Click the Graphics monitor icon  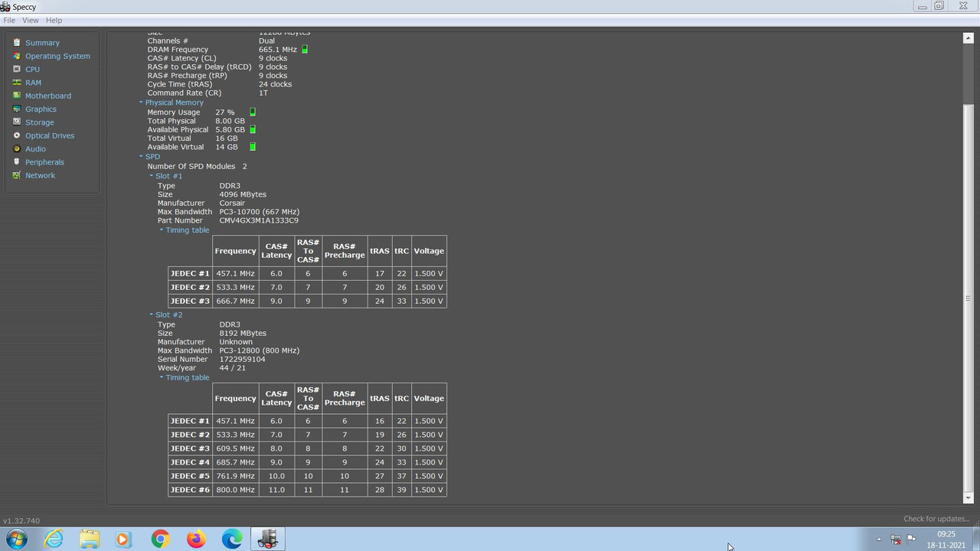[x=17, y=109]
